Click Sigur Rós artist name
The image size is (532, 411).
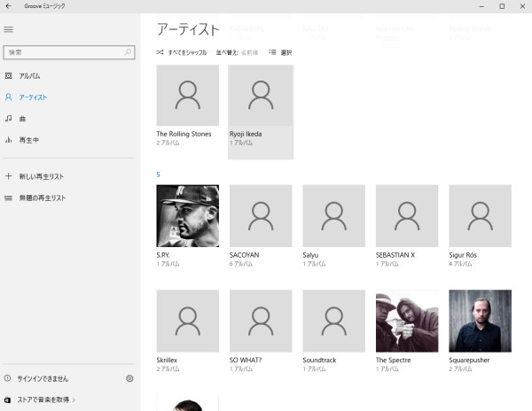[x=463, y=255]
